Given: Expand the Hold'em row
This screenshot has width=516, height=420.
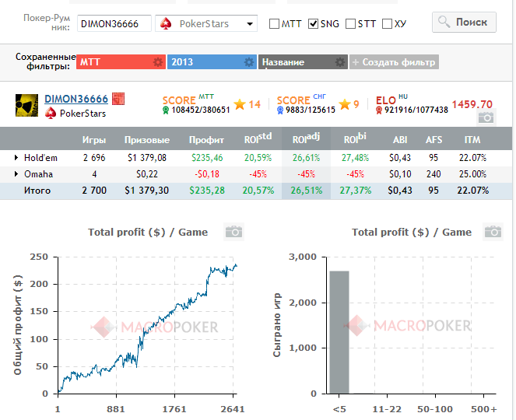Looking at the screenshot, I should point(17,158).
